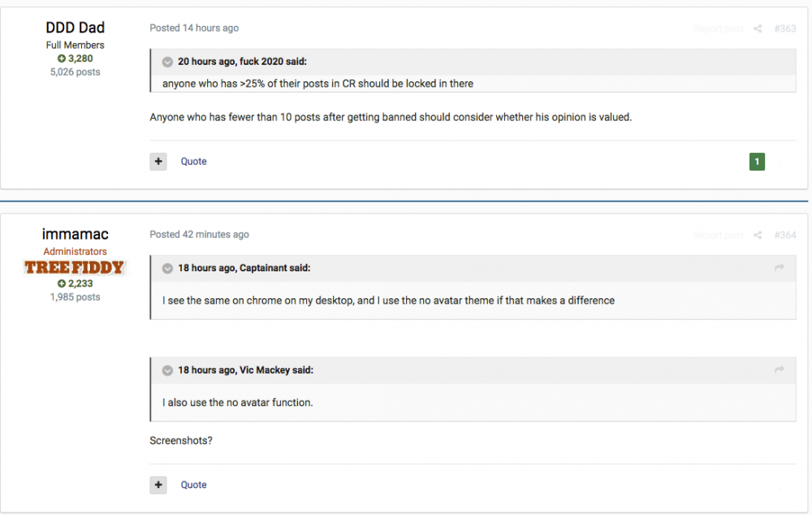Click immamac's TREE FIDDY rank image
The width and height of the screenshot is (812, 515).
75,267
